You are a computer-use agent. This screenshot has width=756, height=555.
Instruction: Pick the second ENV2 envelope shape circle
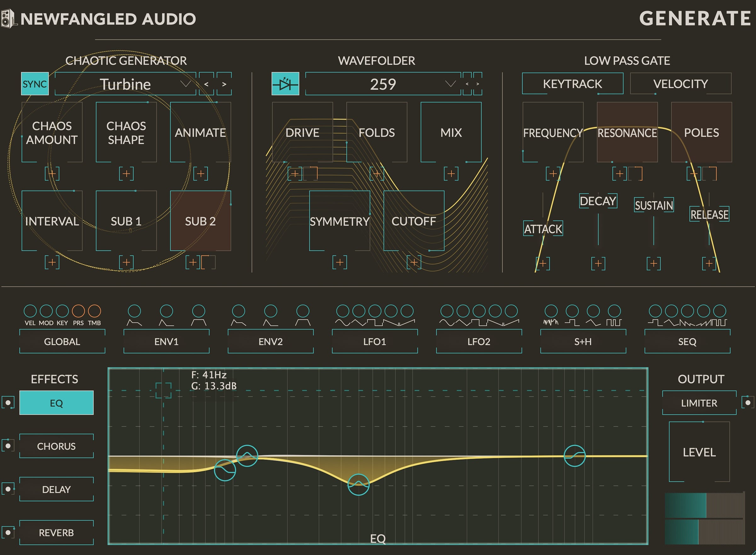[271, 311]
